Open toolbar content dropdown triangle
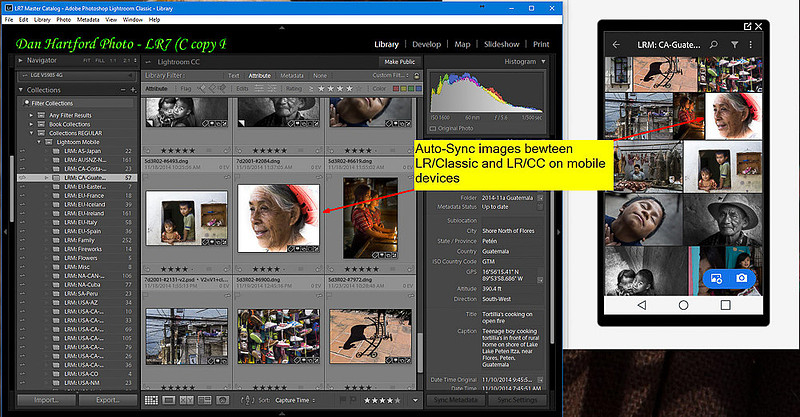 tap(415, 400)
